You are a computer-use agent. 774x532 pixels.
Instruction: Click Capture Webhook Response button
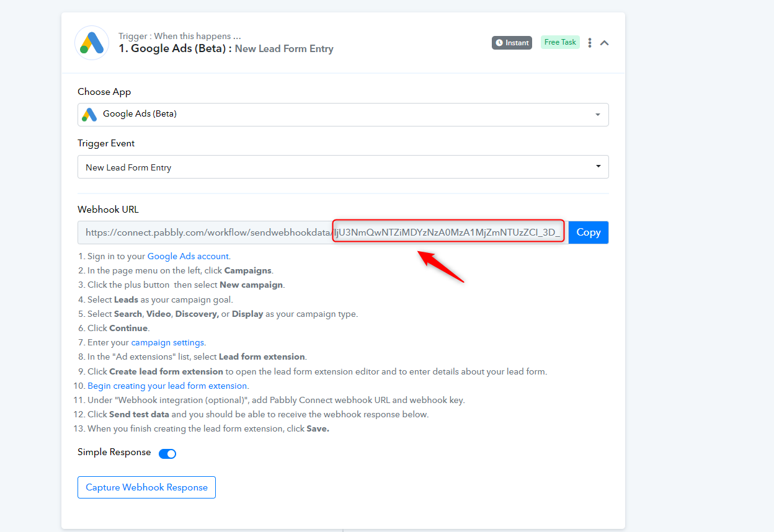coord(146,487)
